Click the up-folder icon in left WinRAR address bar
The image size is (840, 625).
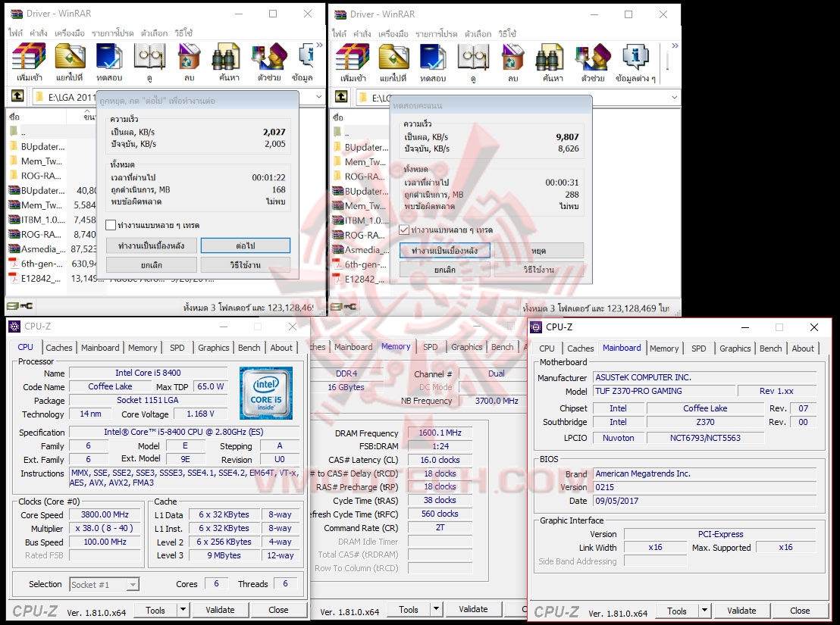coord(17,95)
